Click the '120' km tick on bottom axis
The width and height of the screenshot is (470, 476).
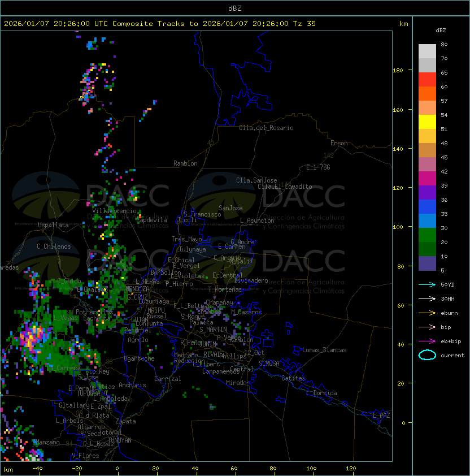(x=351, y=469)
